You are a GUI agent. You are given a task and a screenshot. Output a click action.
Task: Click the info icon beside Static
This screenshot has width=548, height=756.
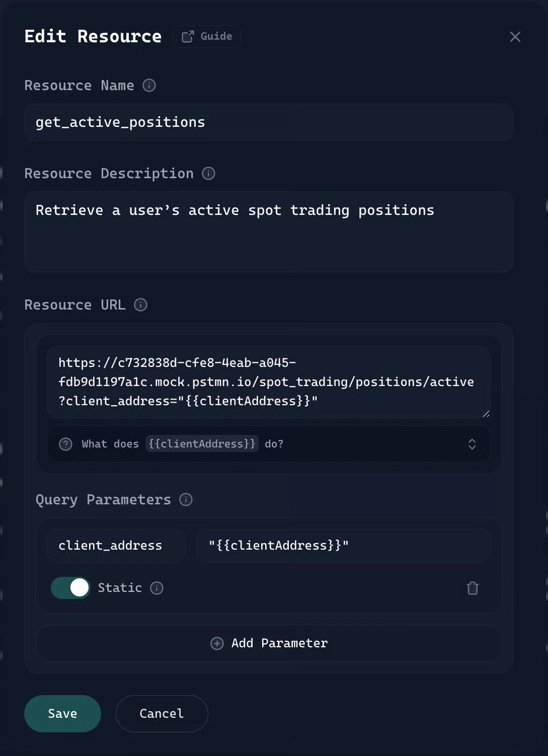157,588
